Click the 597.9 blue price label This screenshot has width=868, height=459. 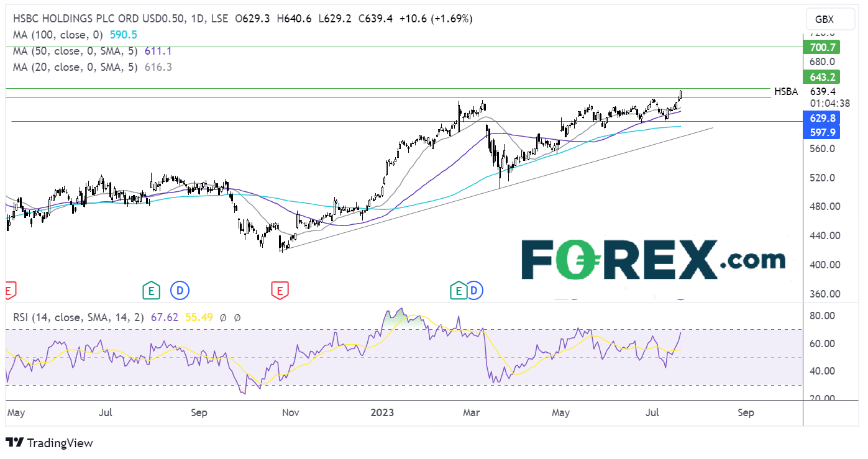[822, 132]
